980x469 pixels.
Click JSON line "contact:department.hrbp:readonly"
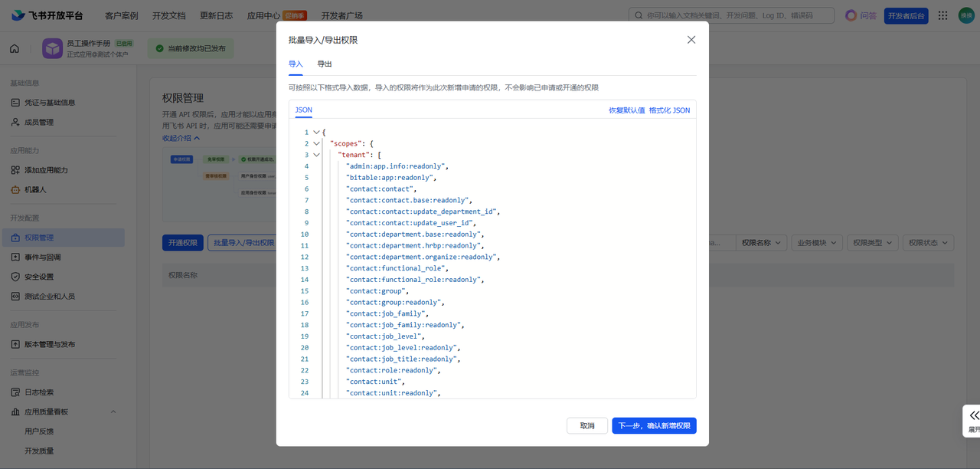click(414, 246)
